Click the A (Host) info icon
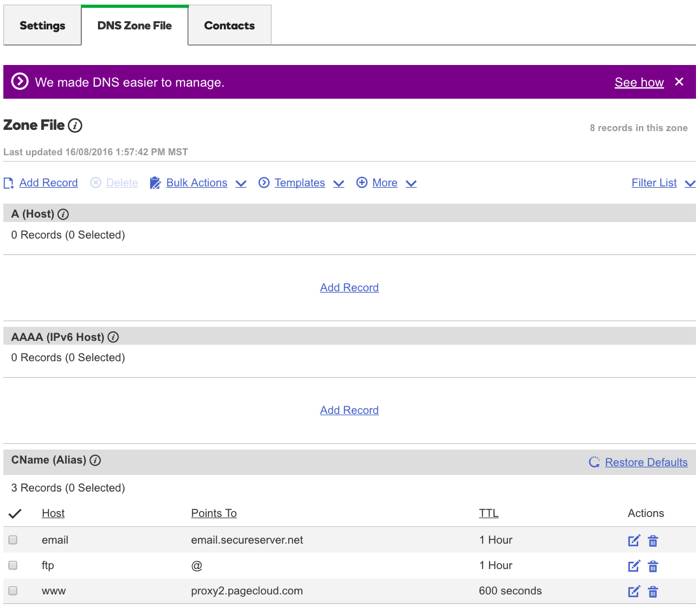Image resolution: width=700 pixels, height=608 pixels. (x=63, y=214)
